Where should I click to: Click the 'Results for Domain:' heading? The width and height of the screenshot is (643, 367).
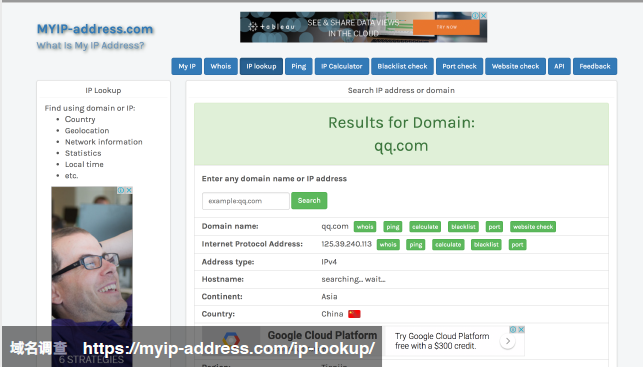coord(401,123)
